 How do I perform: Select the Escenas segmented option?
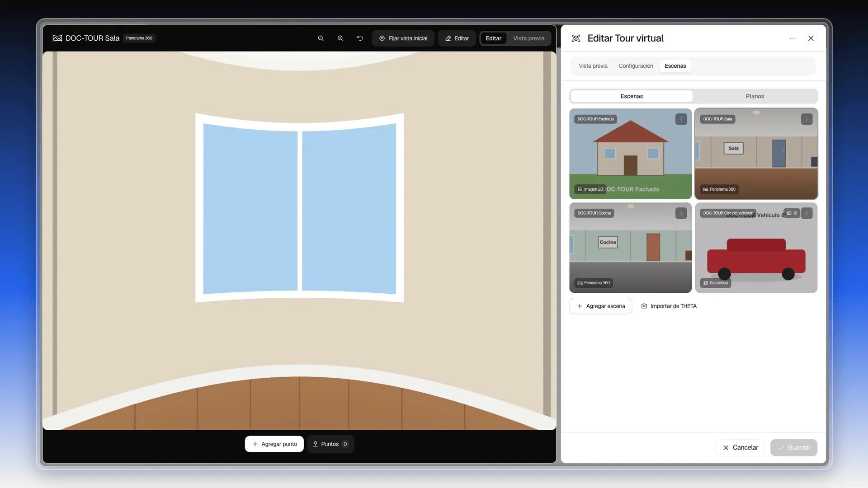632,96
